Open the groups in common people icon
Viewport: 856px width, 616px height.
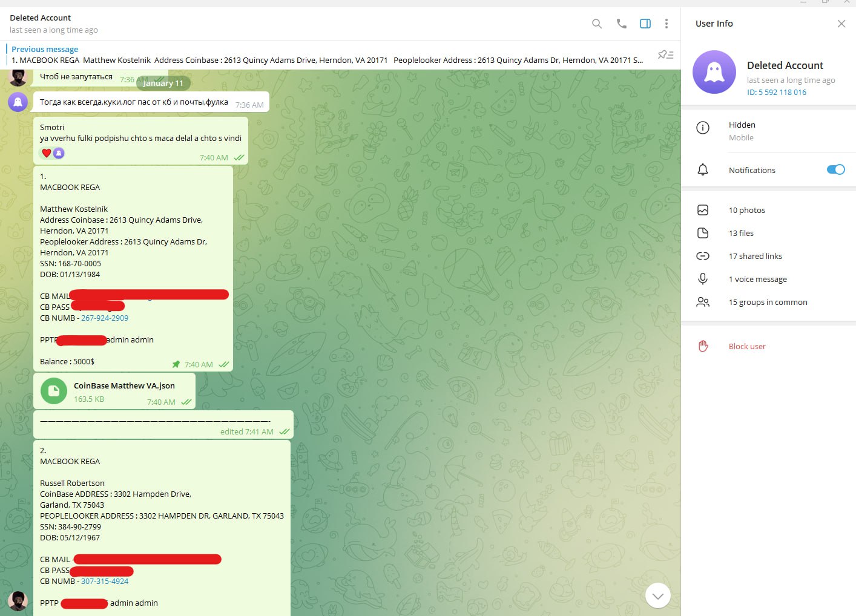tap(703, 302)
